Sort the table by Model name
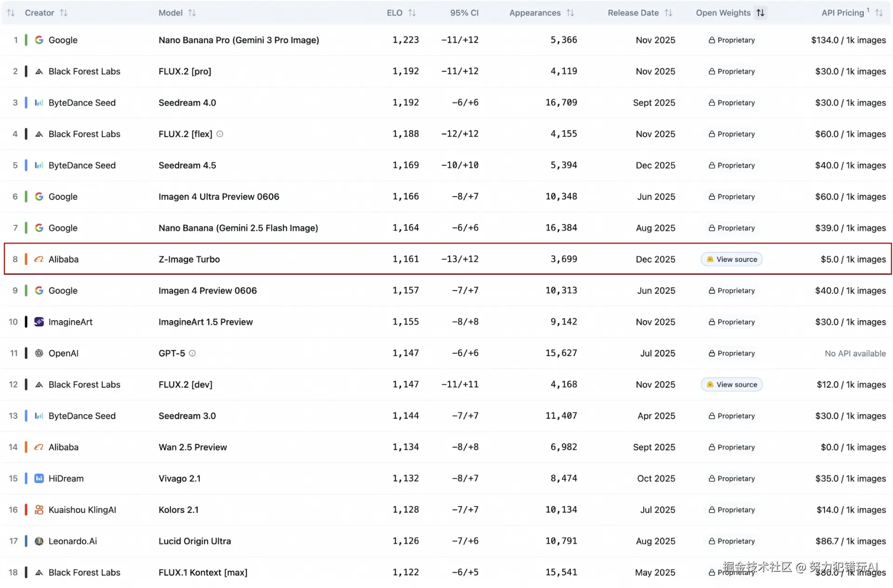The height and width of the screenshot is (588, 893). tap(192, 13)
